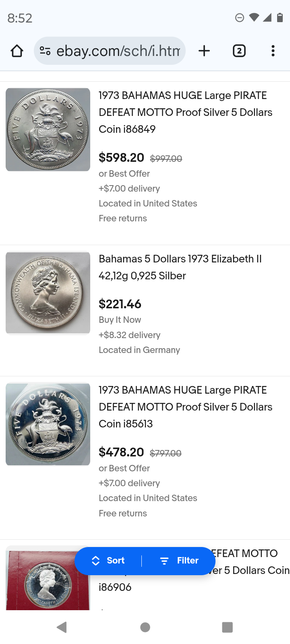Tap the $221.46 price text
Screen dimensions: 290x644
(120, 304)
